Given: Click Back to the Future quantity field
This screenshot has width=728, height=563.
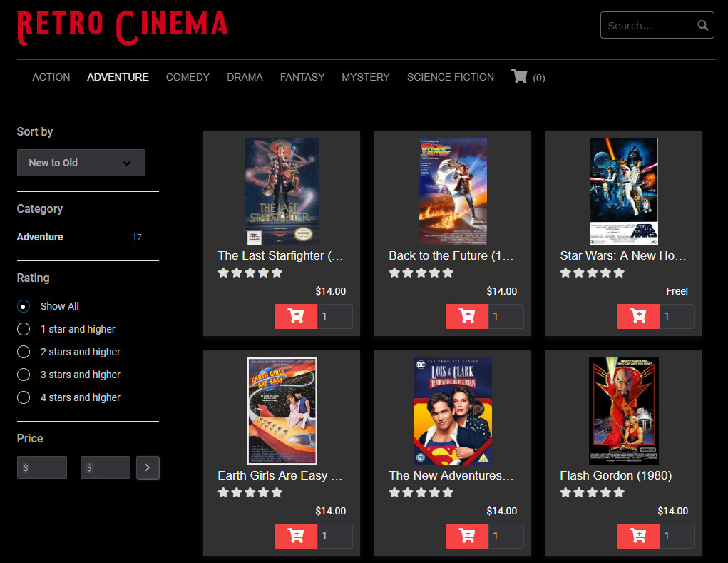Looking at the screenshot, I should point(506,316).
